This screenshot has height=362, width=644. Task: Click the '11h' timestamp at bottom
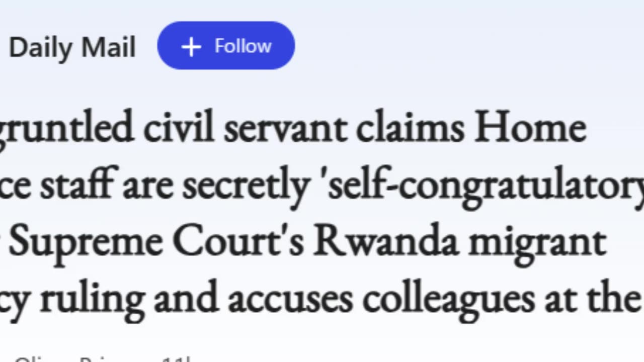tap(177, 359)
